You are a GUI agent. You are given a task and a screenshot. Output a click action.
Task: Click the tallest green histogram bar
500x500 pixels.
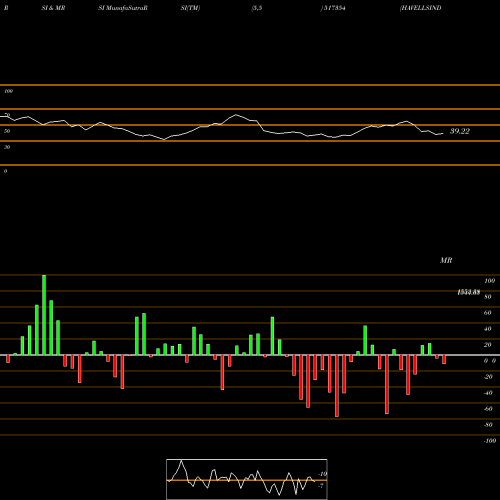pos(44,315)
